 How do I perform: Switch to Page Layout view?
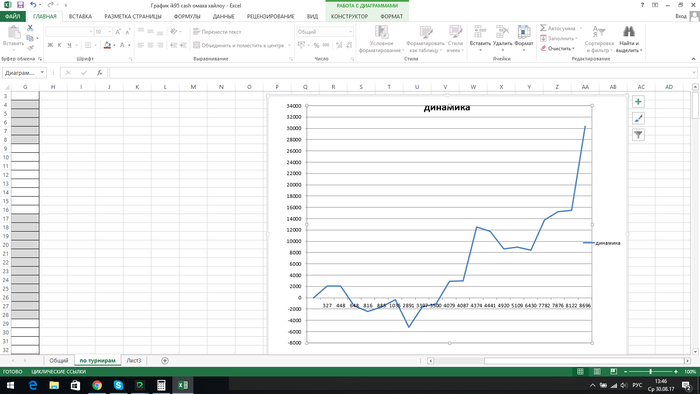pyautogui.click(x=597, y=371)
